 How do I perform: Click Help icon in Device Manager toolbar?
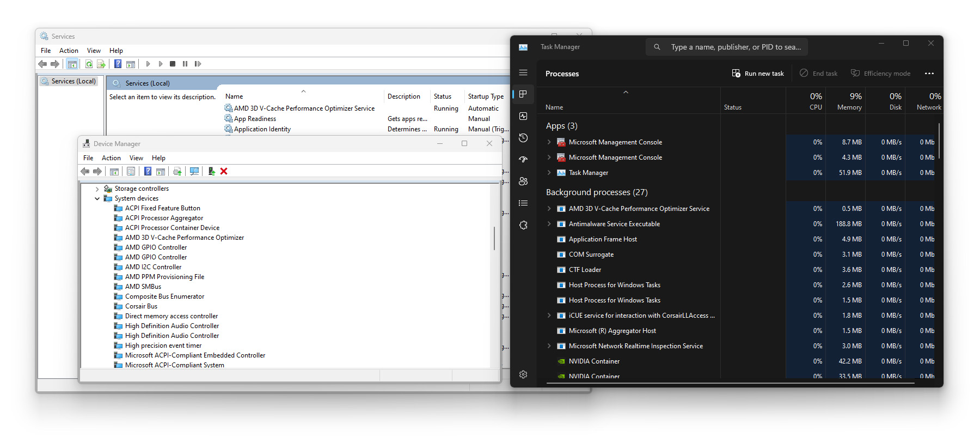pyautogui.click(x=148, y=171)
